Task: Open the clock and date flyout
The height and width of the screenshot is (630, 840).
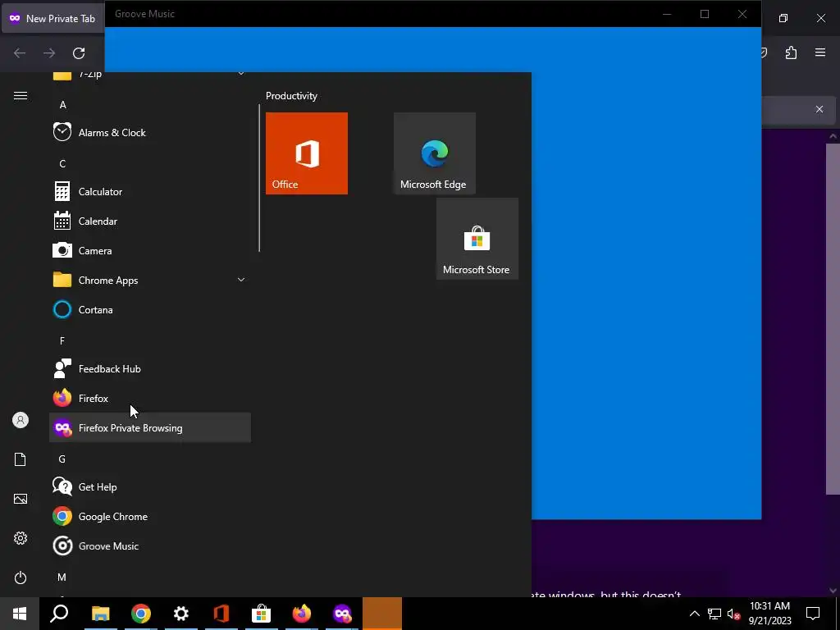Action: pos(769,614)
